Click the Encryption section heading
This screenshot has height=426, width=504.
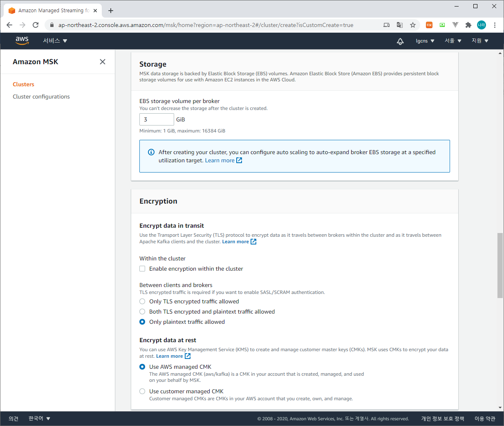(158, 201)
